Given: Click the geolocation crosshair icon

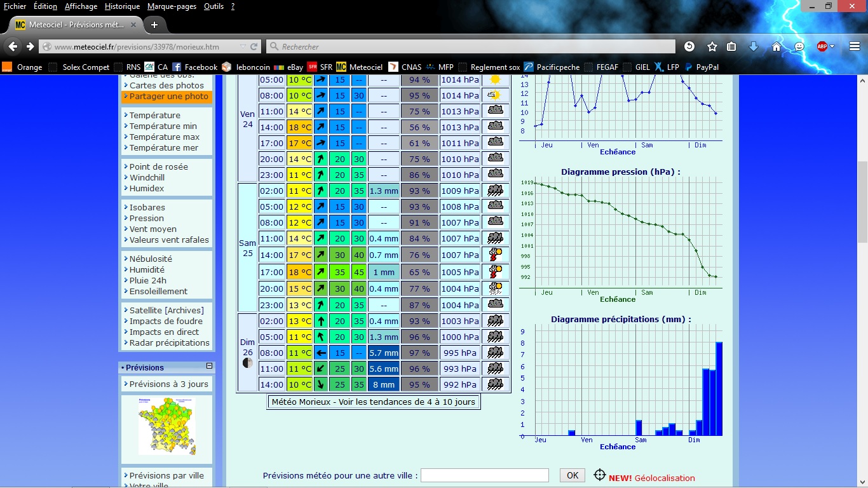Looking at the screenshot, I should point(599,475).
